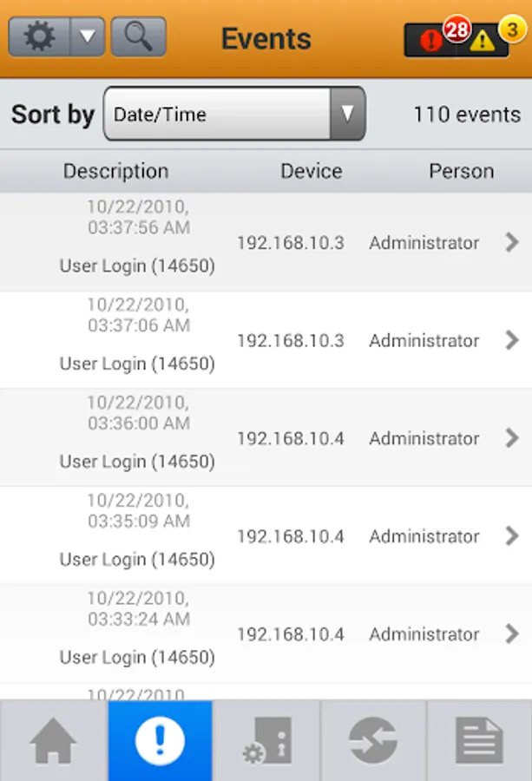Expand the settings dropdown arrow

pos(87,37)
